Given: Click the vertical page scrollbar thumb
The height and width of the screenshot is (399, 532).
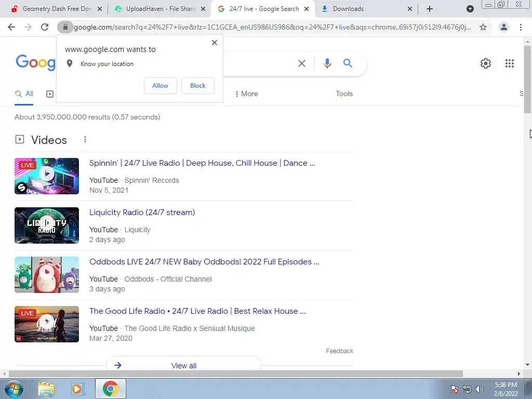Looking at the screenshot, I should coord(527,79).
